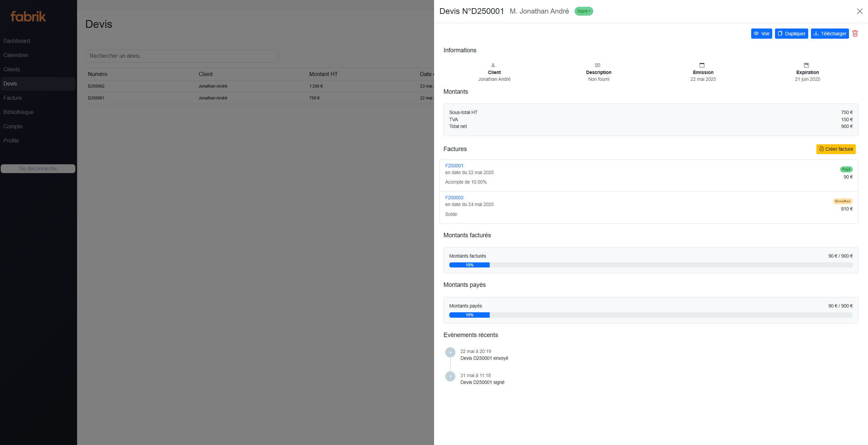
Task: Duplicate the quote with Dupliquer
Action: 791,34
